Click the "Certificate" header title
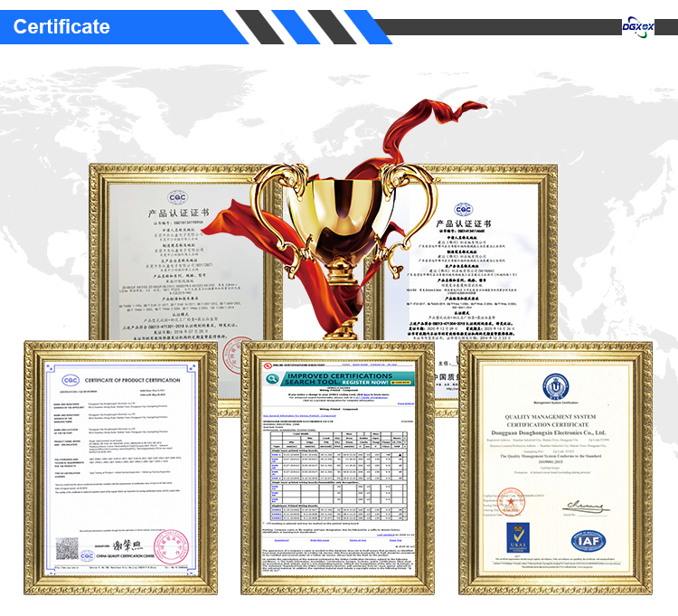 click(61, 26)
